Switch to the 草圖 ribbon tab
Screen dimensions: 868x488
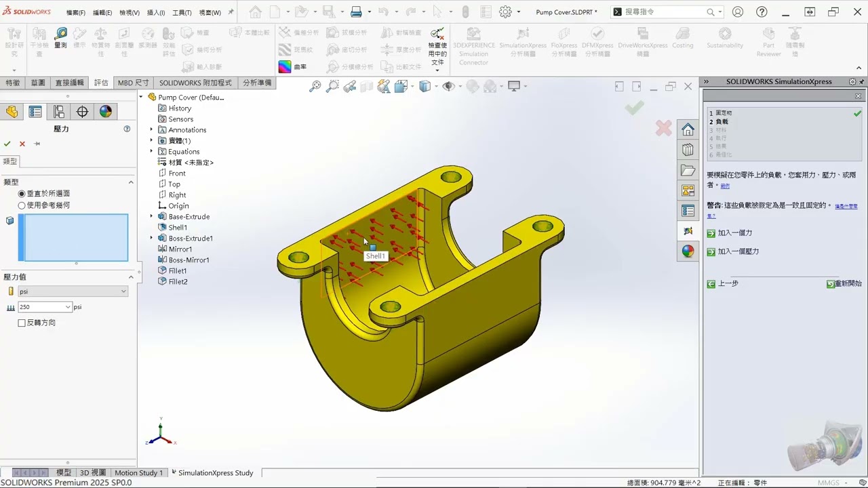point(38,83)
